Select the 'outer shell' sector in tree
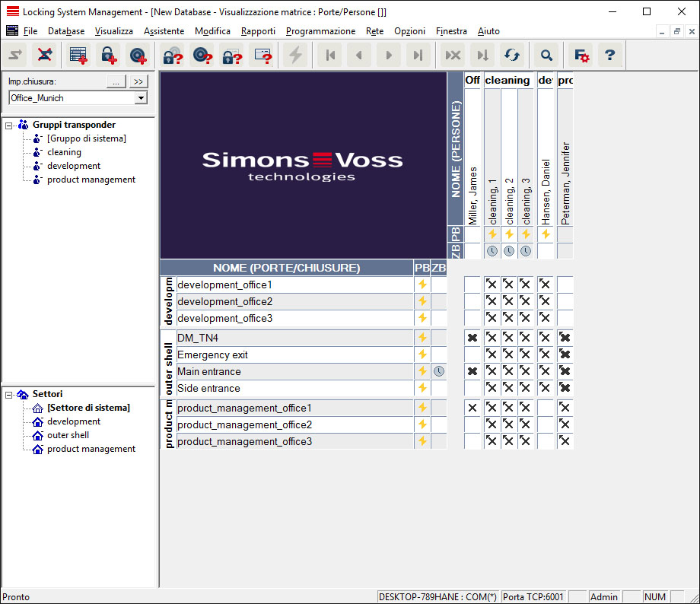Viewport: 700px width, 604px height. [x=68, y=435]
